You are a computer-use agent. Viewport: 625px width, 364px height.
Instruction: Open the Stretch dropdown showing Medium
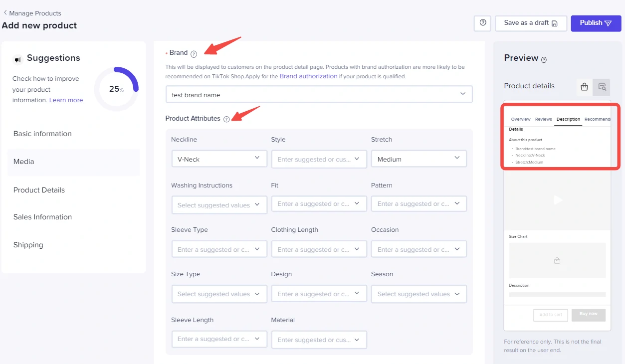[x=418, y=159]
